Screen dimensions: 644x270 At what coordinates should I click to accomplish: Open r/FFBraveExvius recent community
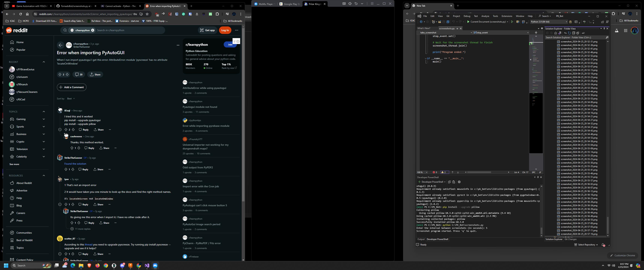coord(27,69)
